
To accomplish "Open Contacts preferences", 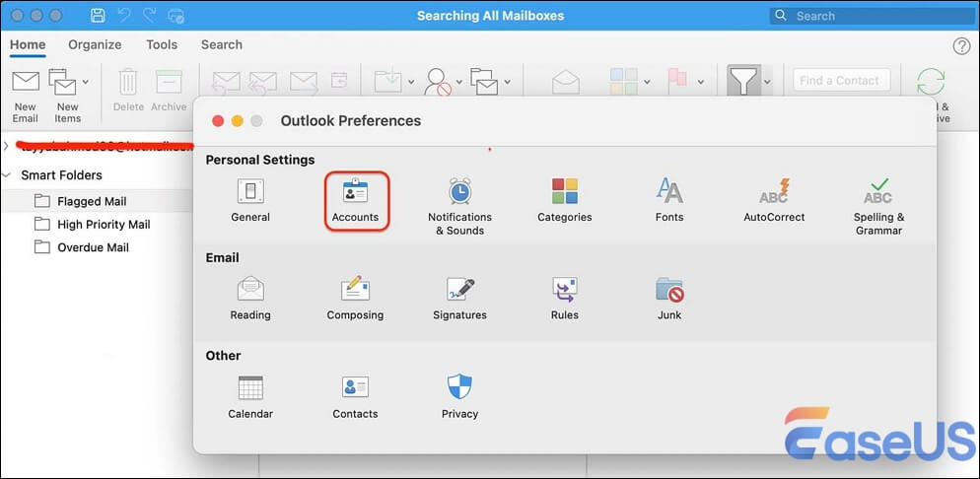I will click(356, 396).
